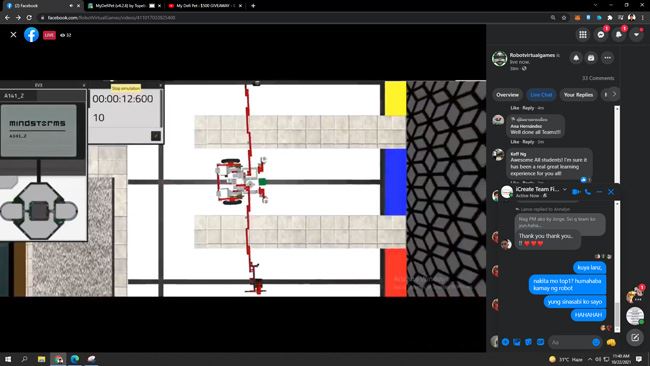The image size is (650, 366).
Task: Expand the account dropdown arrow
Action: pyautogui.click(x=636, y=35)
